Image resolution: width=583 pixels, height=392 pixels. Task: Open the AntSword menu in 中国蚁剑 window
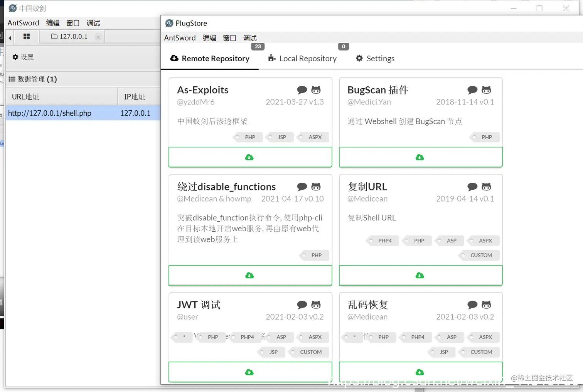[23, 23]
